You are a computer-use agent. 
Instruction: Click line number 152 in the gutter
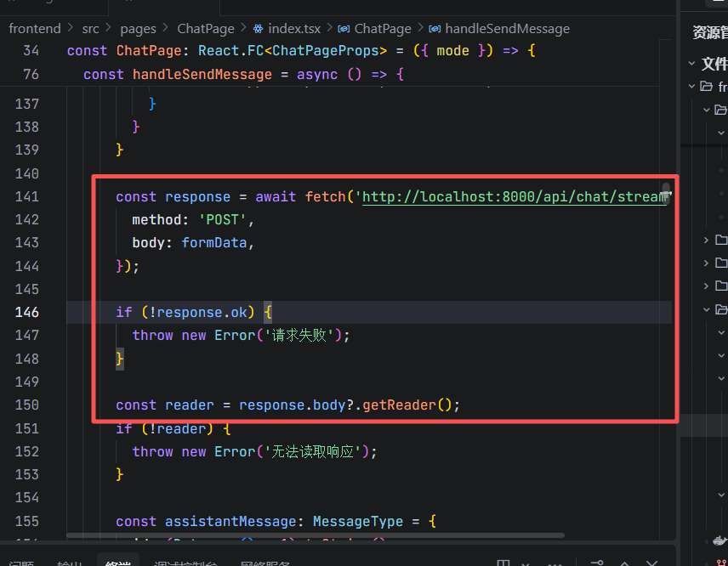[27, 452]
